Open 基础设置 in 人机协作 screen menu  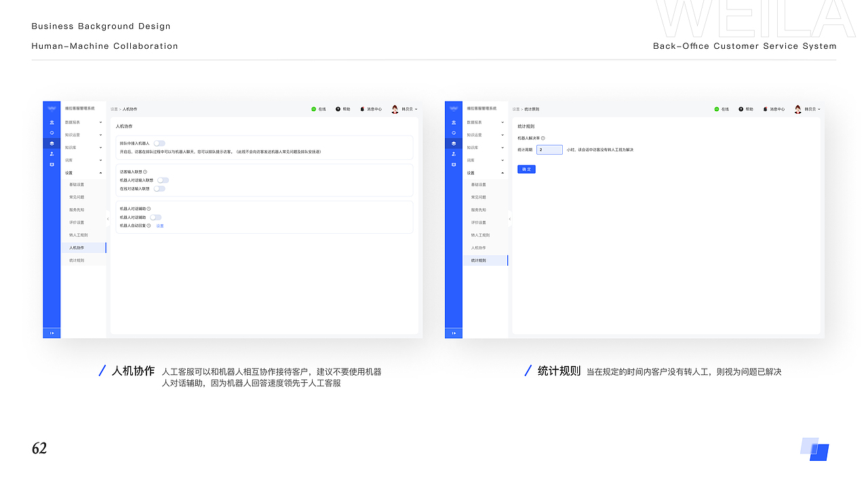point(77,185)
